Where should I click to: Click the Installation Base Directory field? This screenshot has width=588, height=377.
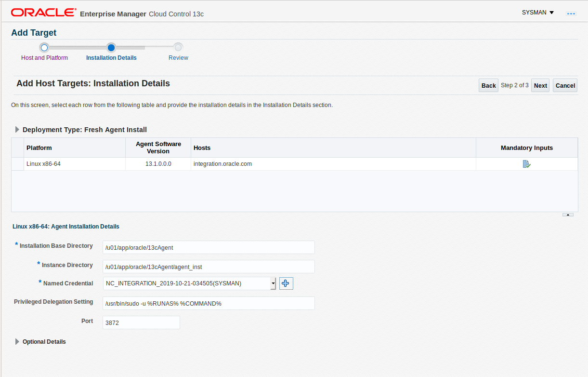(x=209, y=248)
